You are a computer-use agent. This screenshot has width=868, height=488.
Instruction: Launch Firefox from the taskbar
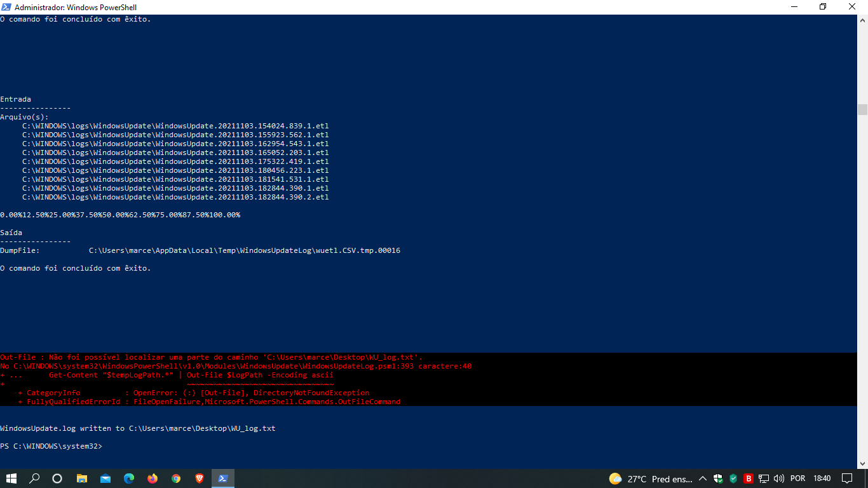[153, 478]
